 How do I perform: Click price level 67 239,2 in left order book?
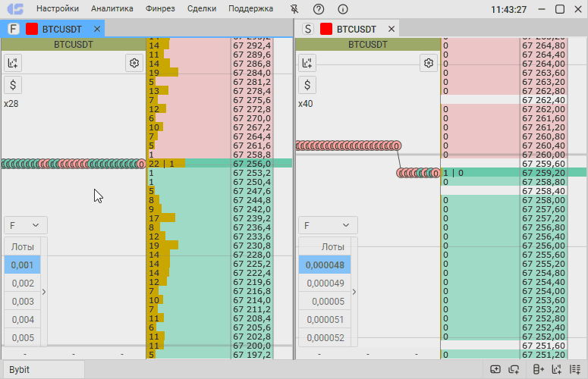pos(252,218)
